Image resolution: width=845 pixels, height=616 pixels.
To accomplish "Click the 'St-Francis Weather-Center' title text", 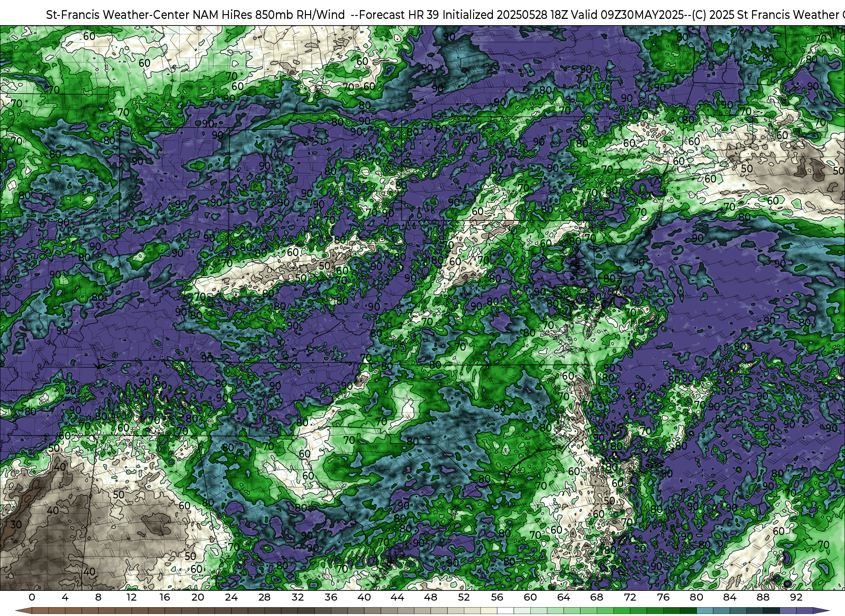I will [x=118, y=15].
